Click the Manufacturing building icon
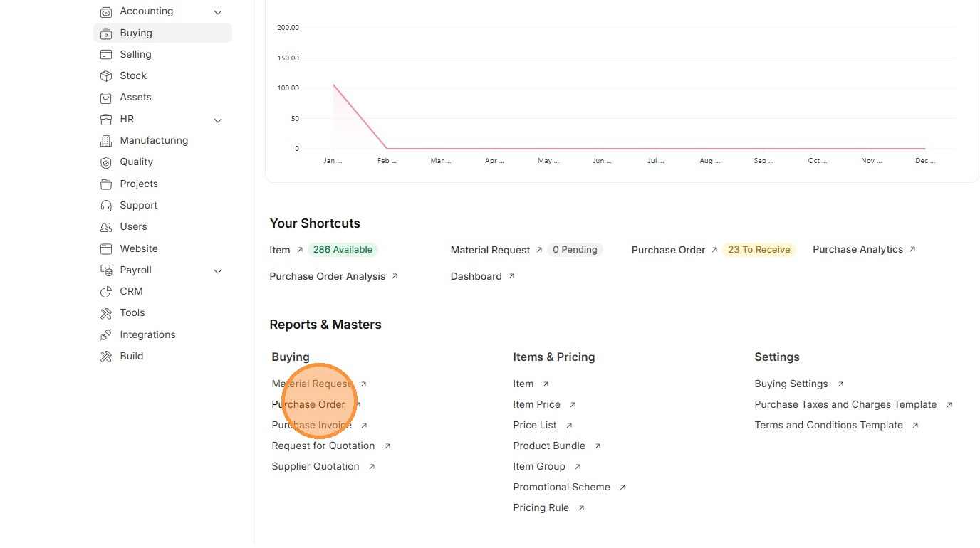This screenshot has height=548, width=980. pyautogui.click(x=106, y=141)
